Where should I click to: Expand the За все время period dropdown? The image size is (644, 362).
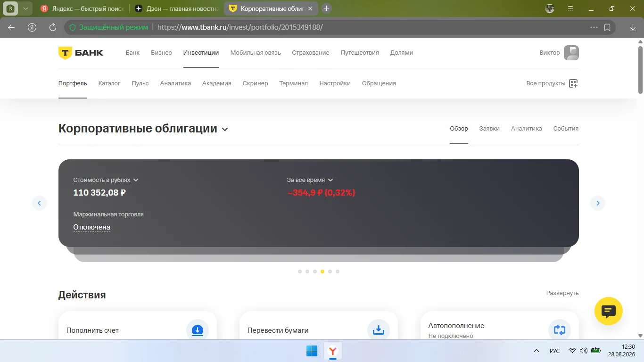click(x=310, y=180)
